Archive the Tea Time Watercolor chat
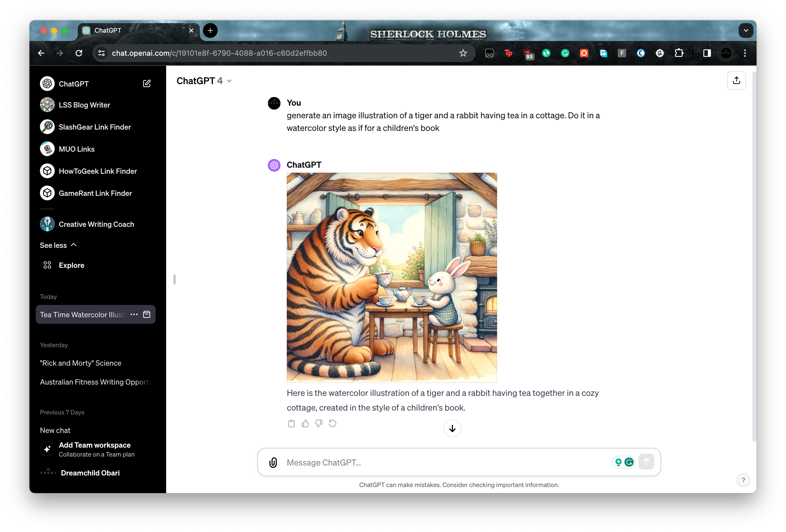The height and width of the screenshot is (532, 786). 147,314
